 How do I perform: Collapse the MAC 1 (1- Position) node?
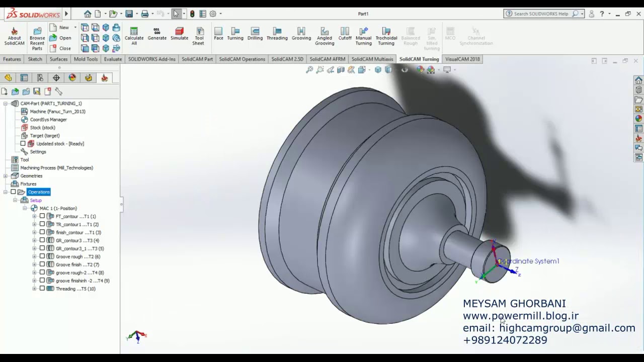click(25, 208)
